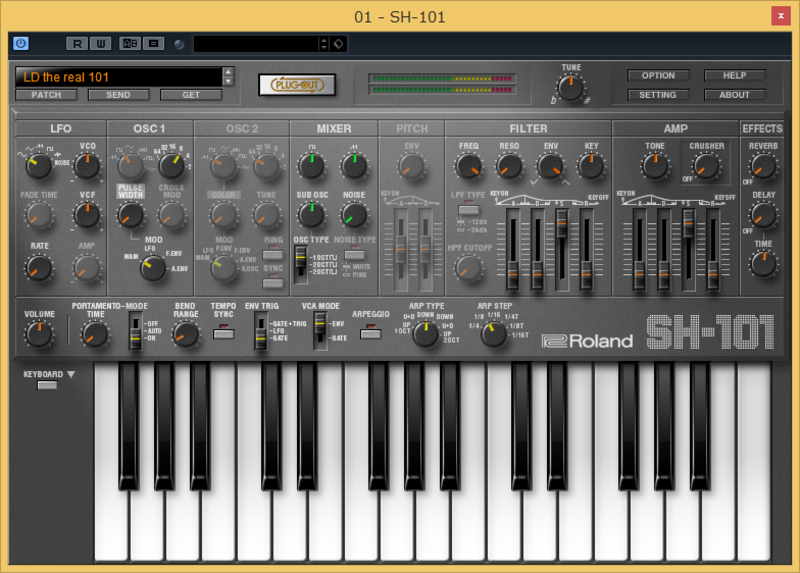Open the HELP menu

click(735, 76)
